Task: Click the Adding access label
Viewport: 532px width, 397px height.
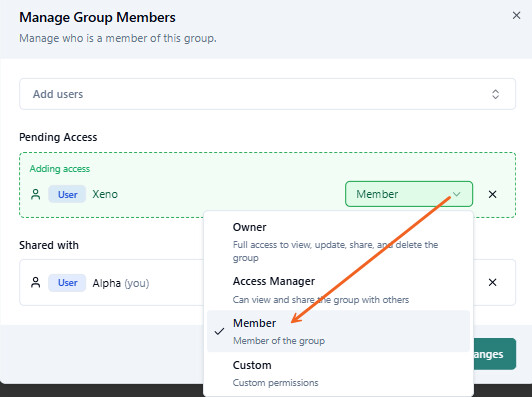Action: pos(60,169)
